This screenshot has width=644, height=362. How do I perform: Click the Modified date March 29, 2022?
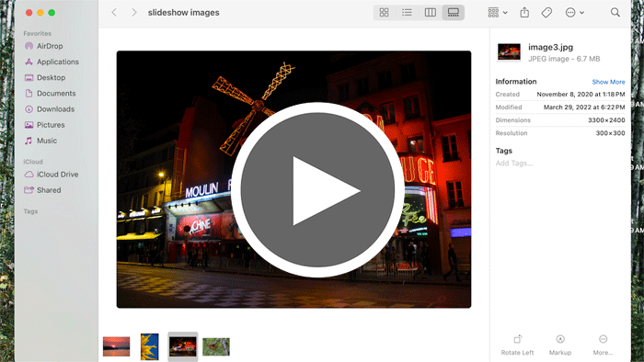(x=584, y=107)
